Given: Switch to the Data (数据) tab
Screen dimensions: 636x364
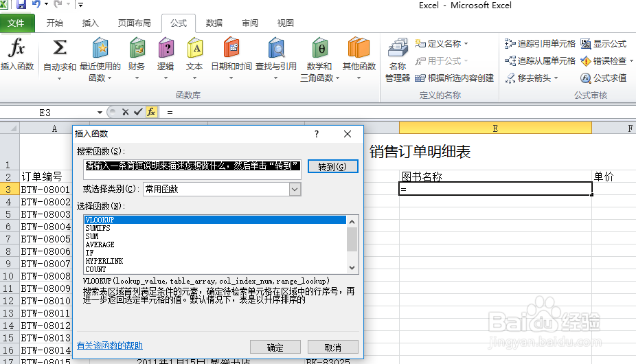Looking at the screenshot, I should pyautogui.click(x=214, y=23).
